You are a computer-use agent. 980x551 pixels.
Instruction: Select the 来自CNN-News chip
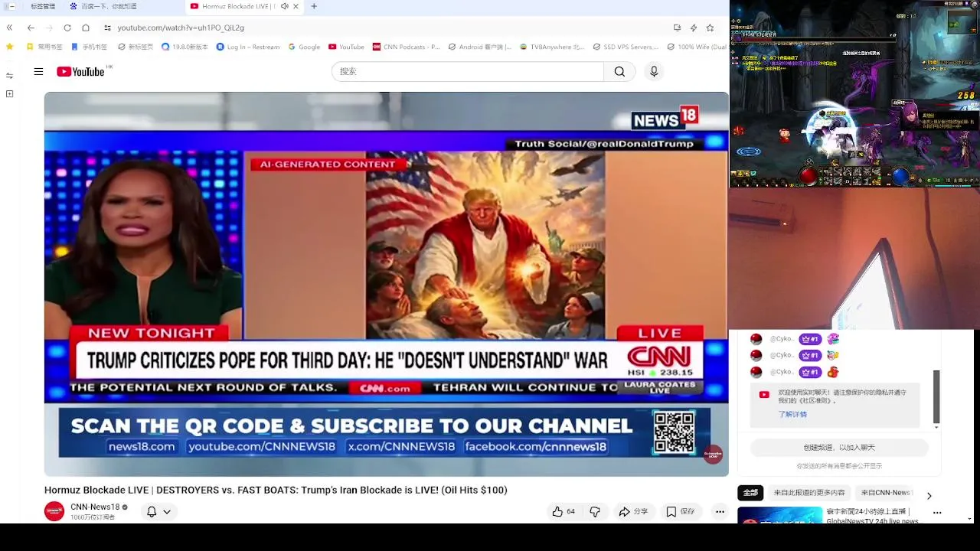click(886, 493)
